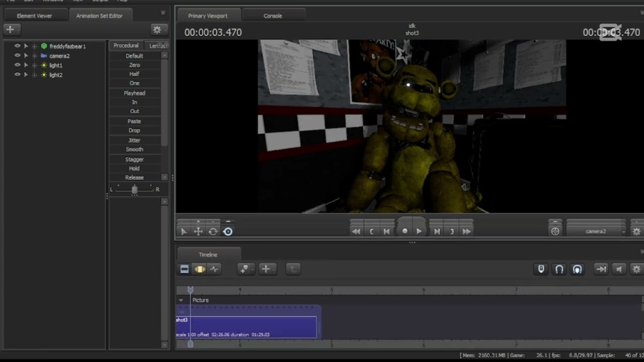The width and height of the screenshot is (644, 362).
Task: Click the next clip bracket button
Action: 452,231
